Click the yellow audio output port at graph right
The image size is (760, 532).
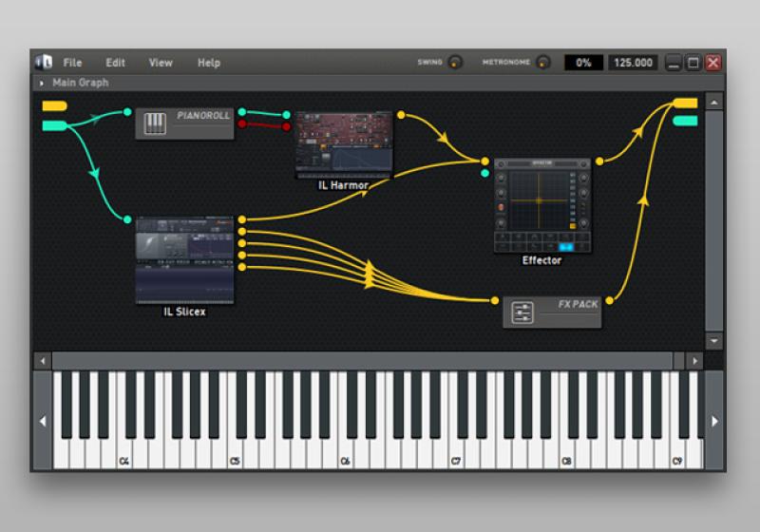point(685,103)
